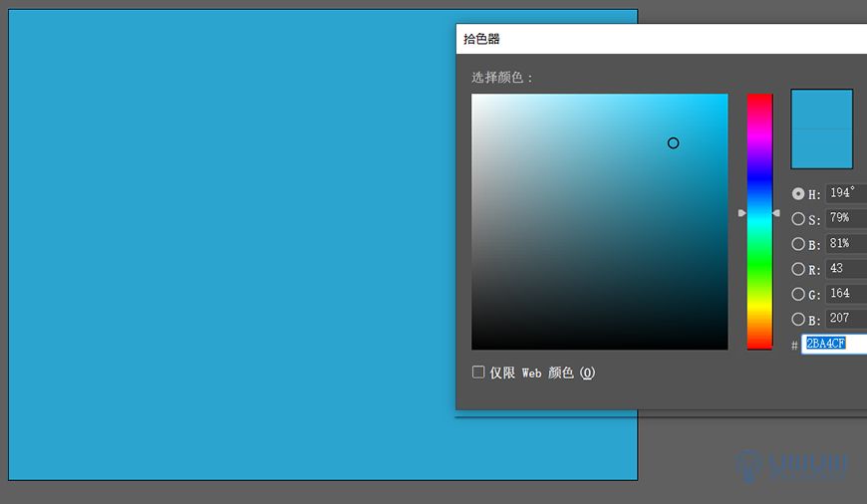Image resolution: width=867 pixels, height=504 pixels.
Task: Click the left hue slider arrow
Action: (x=742, y=213)
